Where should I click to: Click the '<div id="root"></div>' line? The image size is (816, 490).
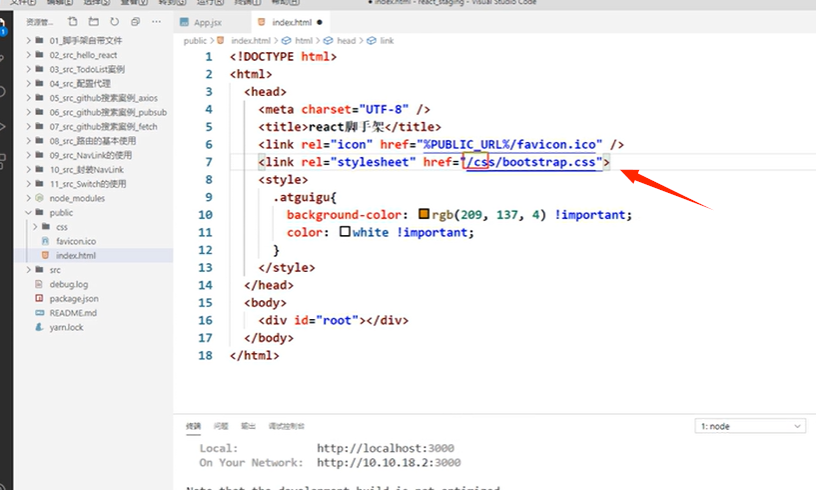point(334,320)
